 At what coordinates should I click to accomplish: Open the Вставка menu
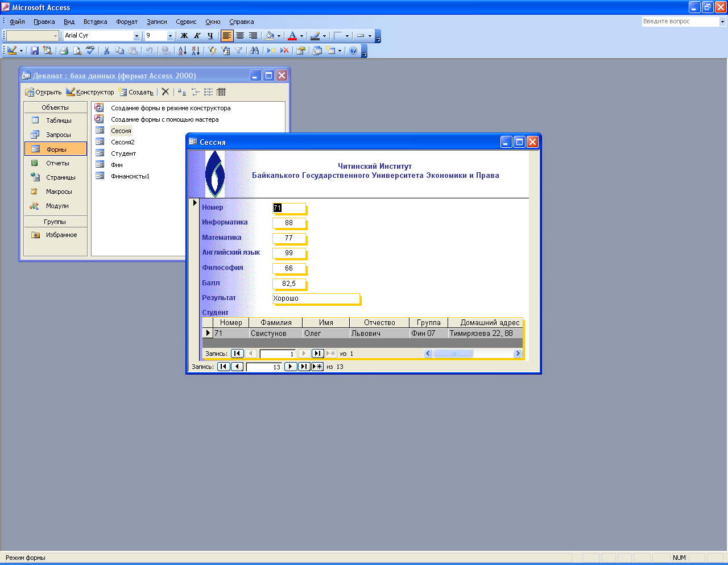[95, 22]
